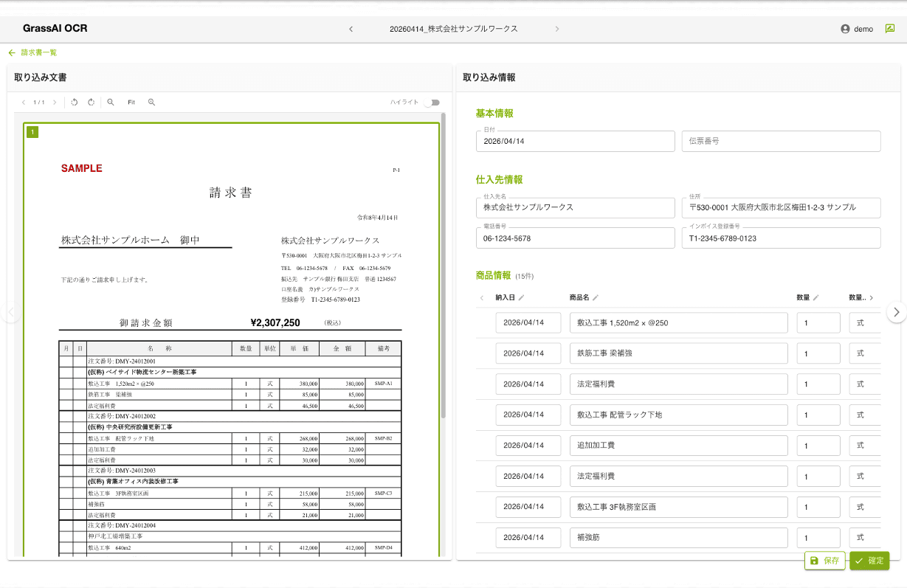Rotate document counterclockwise
The image size is (907, 588).
point(75,103)
